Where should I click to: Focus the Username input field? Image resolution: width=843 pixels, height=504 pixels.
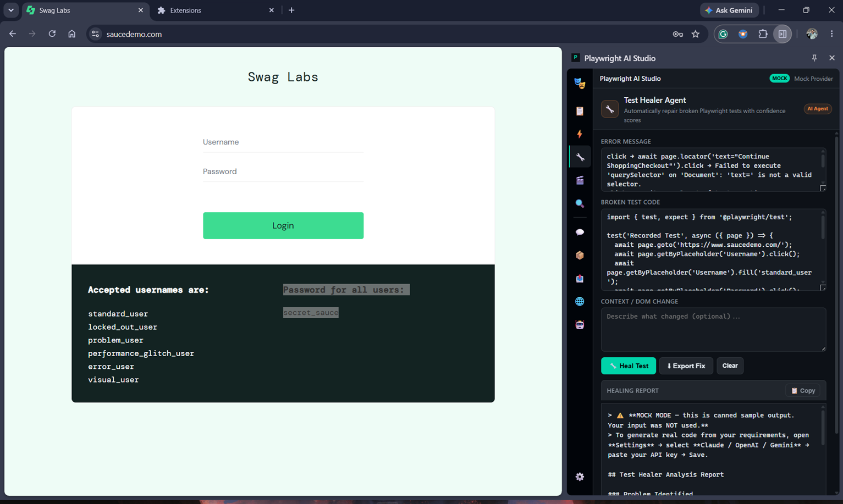283,142
